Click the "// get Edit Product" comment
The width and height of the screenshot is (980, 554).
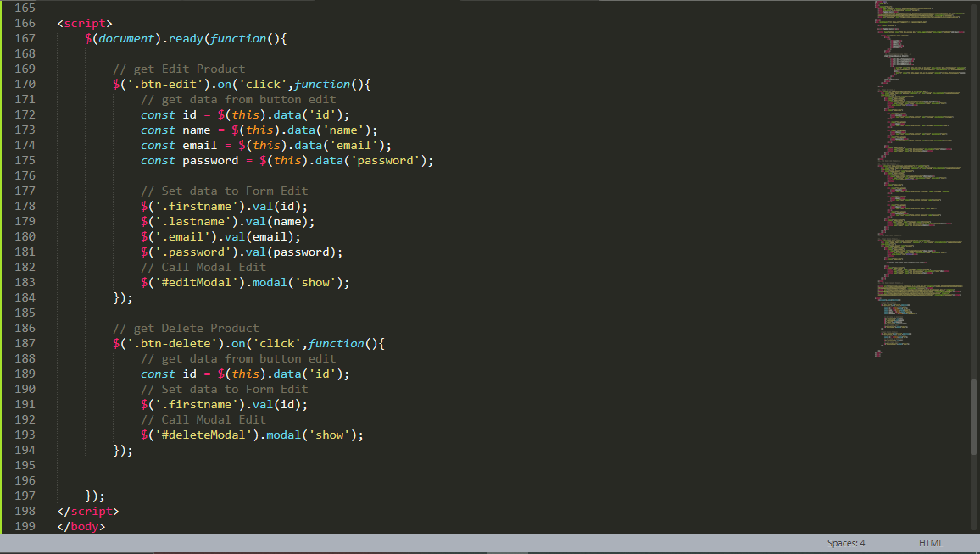179,69
